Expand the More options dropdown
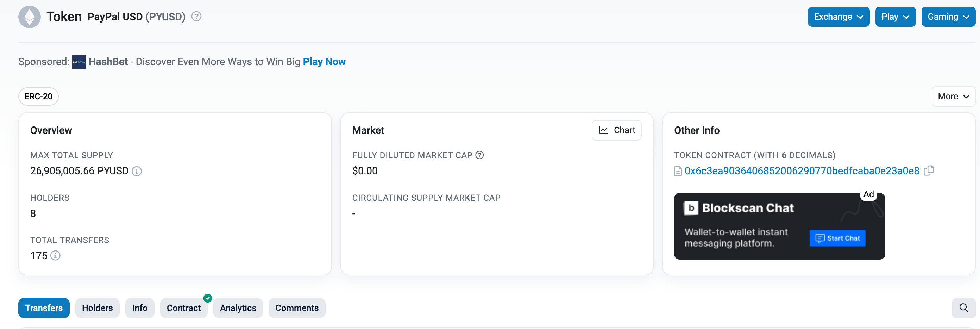980x329 pixels. point(953,96)
